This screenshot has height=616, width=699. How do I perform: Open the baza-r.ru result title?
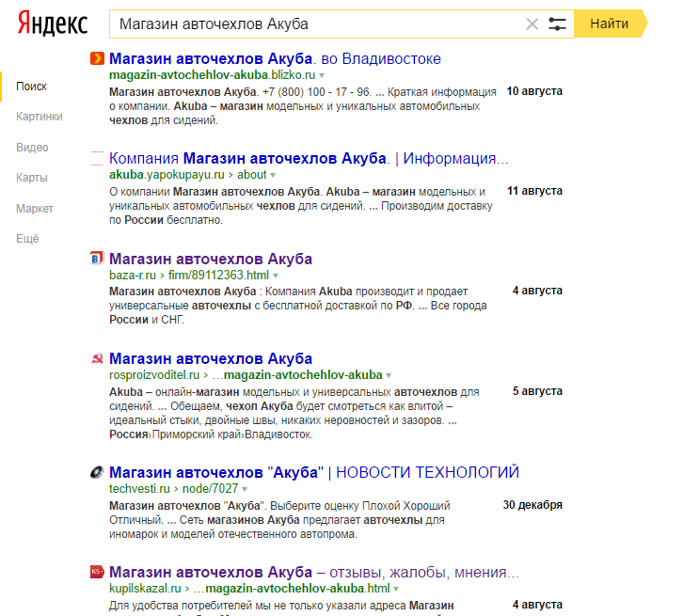[211, 259]
